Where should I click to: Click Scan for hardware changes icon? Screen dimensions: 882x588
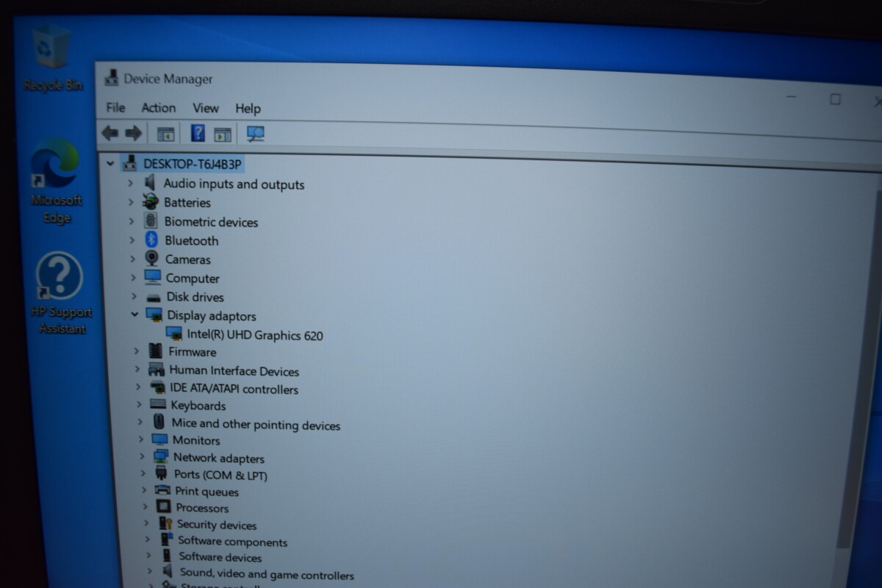coord(255,134)
